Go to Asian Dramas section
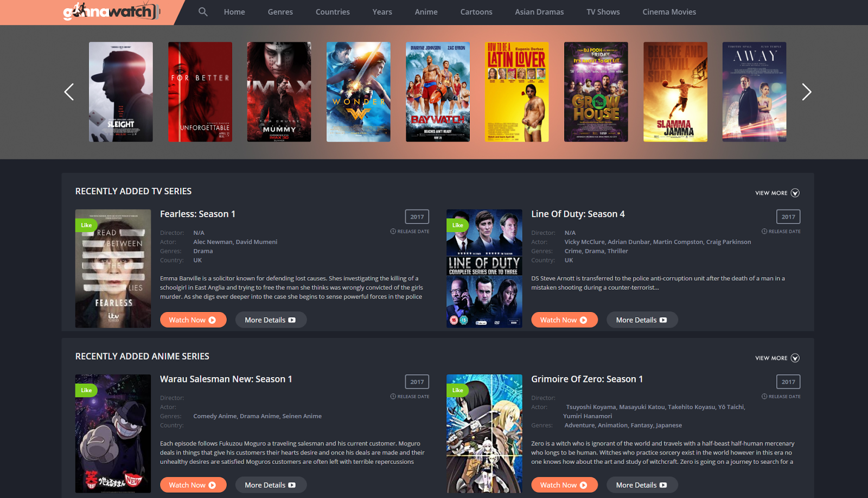Image resolution: width=868 pixels, height=498 pixels. point(539,12)
